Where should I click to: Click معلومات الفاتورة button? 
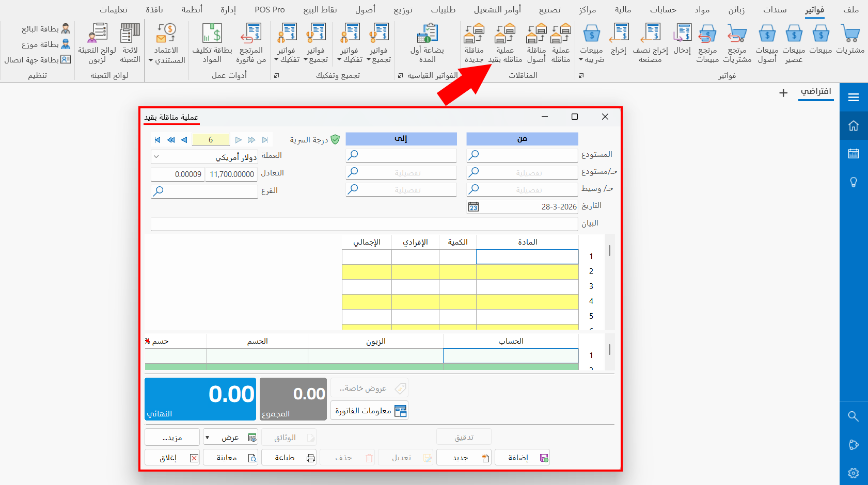point(369,411)
